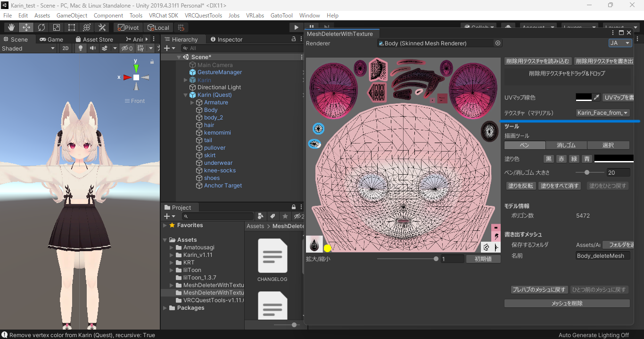Screen dimensions: 644x339
Task: Toggle scene lighting with the lightbulb icon
Action: 81,48
